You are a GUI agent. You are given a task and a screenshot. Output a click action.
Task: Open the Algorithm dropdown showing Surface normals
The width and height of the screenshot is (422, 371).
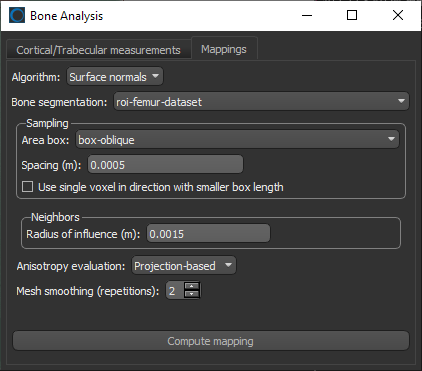(115, 77)
